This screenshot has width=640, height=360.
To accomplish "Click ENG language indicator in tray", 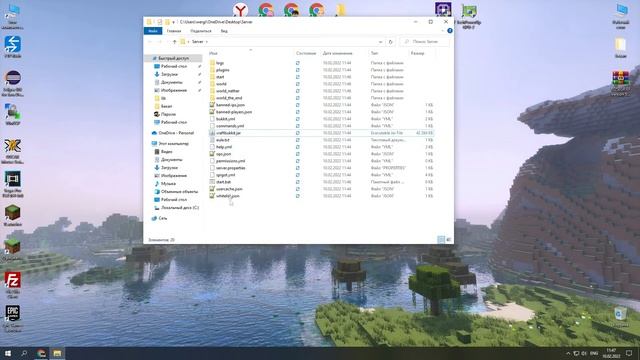I will click(x=594, y=353).
